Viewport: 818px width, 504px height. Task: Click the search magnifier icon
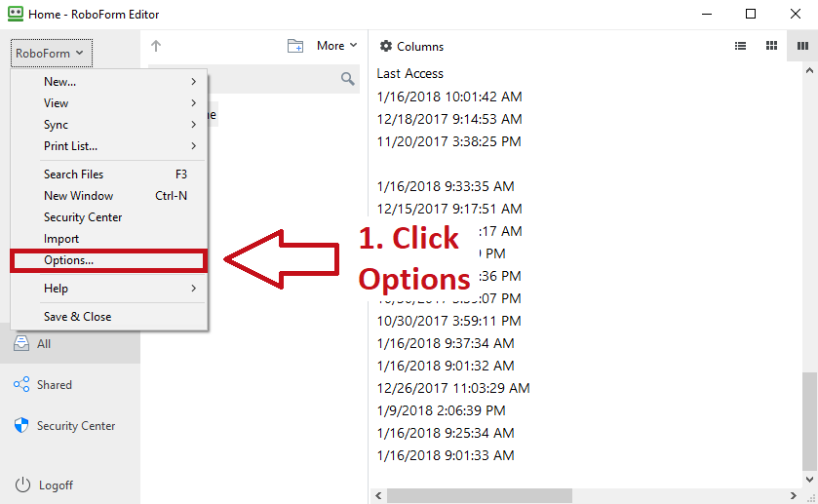[348, 79]
